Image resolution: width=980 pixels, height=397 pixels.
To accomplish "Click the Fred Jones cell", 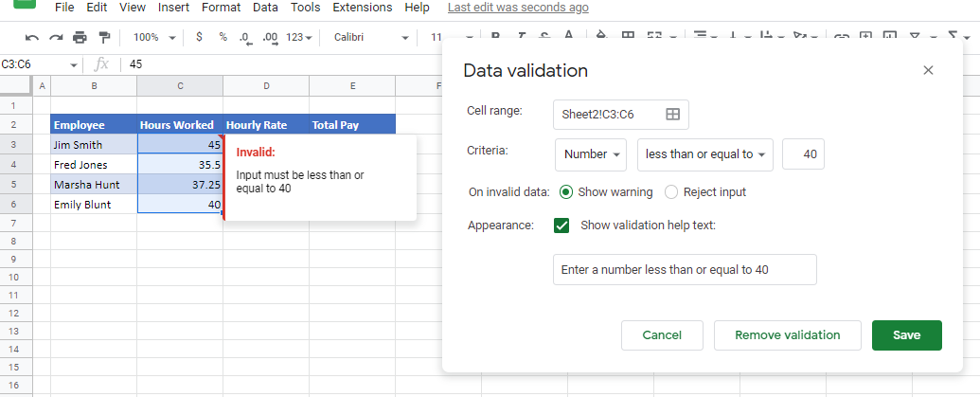I will tap(94, 165).
